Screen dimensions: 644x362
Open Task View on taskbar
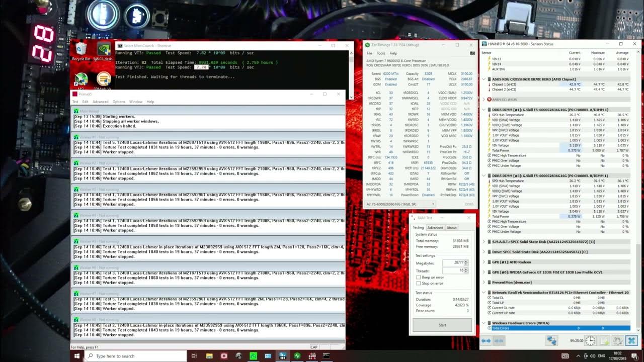coord(194,356)
